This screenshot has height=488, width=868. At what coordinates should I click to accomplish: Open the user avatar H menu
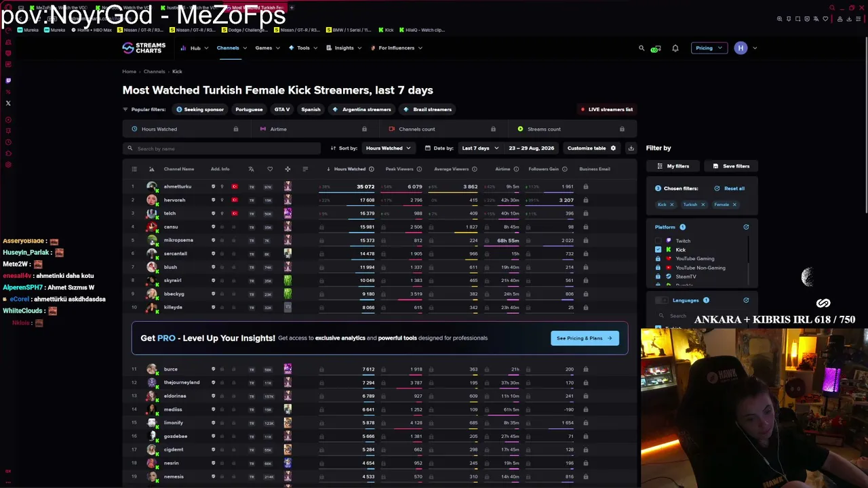(x=741, y=48)
